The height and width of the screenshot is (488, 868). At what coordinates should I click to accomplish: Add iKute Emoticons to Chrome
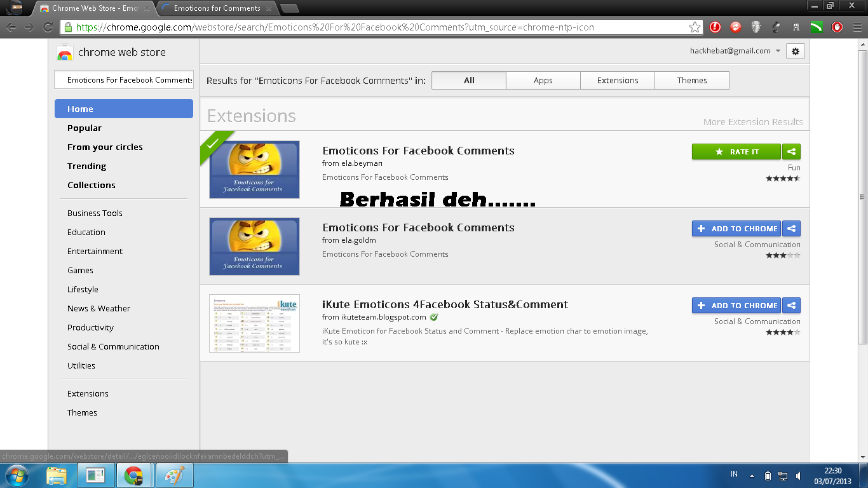coord(736,306)
